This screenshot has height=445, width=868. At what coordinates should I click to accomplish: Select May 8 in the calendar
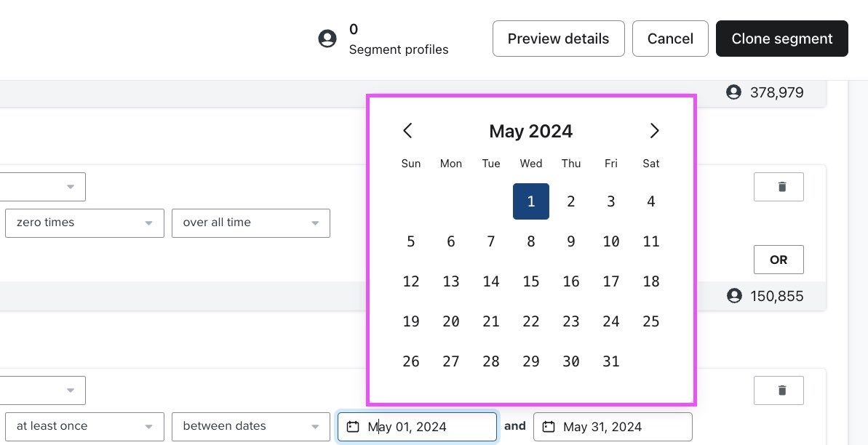click(531, 241)
